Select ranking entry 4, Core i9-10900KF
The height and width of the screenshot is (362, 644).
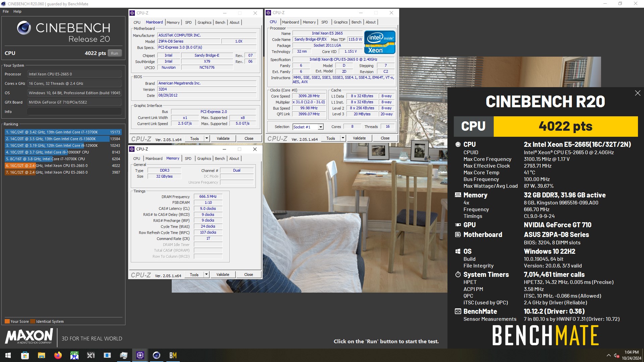coord(63,152)
